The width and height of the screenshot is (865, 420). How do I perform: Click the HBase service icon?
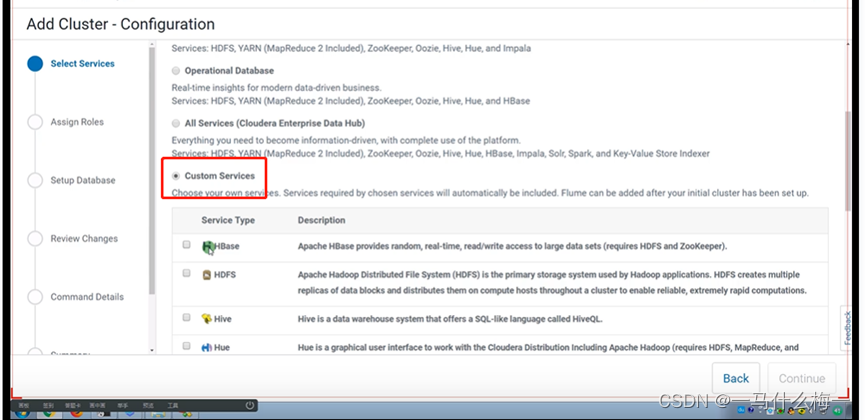click(207, 247)
